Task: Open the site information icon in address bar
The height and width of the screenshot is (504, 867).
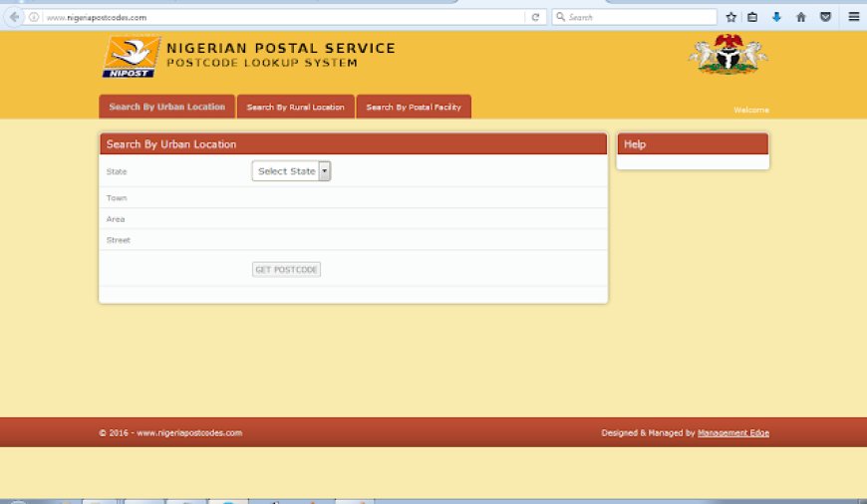Action: [34, 17]
